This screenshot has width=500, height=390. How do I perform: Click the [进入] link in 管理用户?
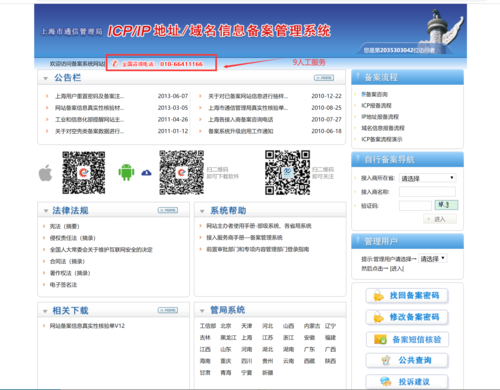pyautogui.click(x=397, y=268)
